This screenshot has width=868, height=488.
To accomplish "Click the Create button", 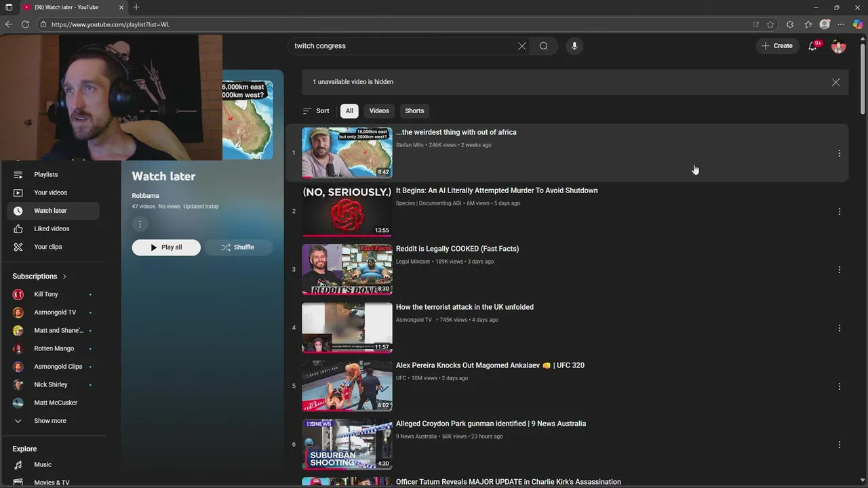I will pyautogui.click(x=777, y=46).
